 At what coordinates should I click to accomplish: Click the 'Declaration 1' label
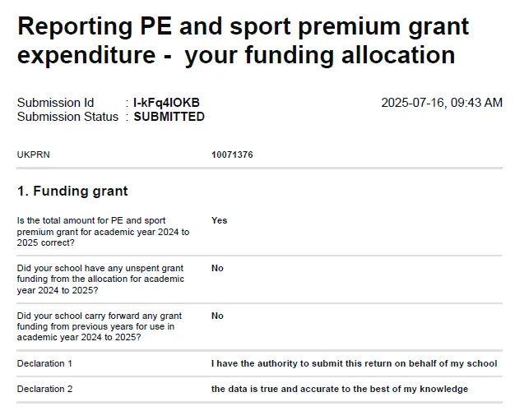click(x=44, y=363)
